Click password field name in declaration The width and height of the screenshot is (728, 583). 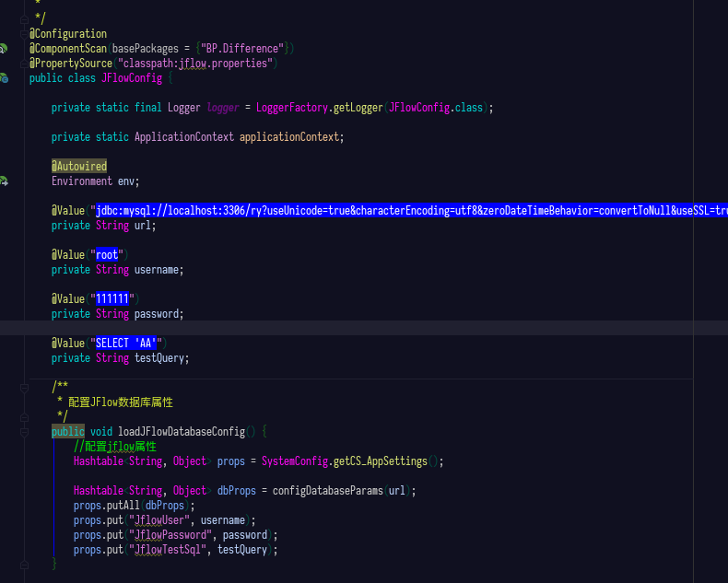(157, 314)
